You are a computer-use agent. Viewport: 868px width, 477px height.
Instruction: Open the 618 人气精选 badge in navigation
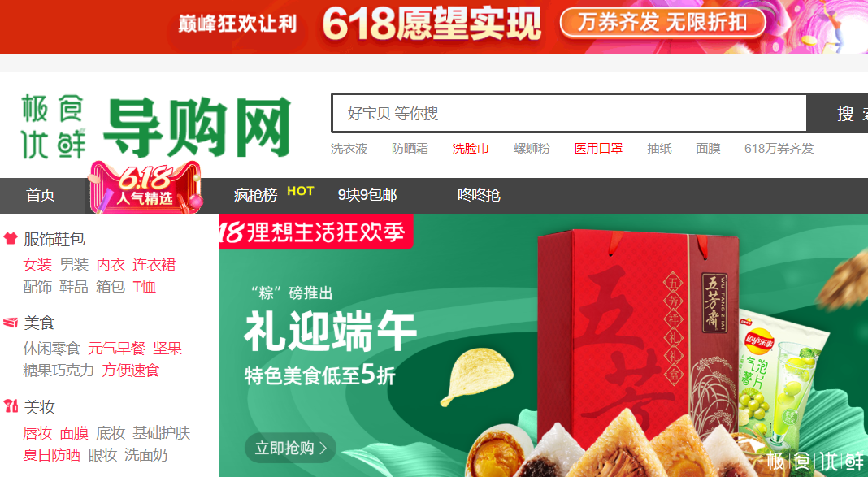(145, 188)
